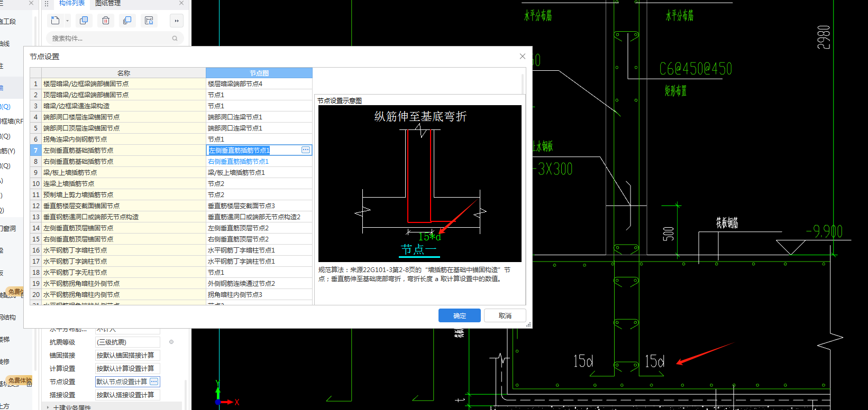This screenshot has height=410, width=868.
Task: Select row 17 水平钢筋丁字端柱节点
Action: coord(123,261)
